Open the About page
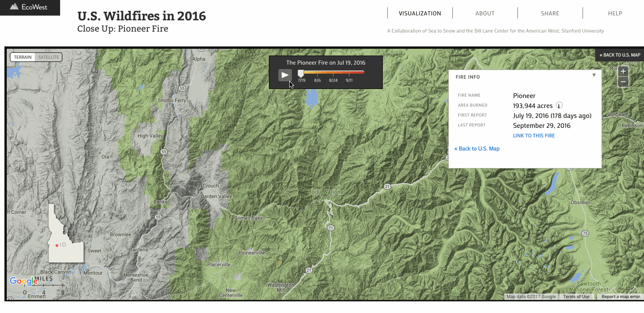The width and height of the screenshot is (644, 313). tap(485, 14)
